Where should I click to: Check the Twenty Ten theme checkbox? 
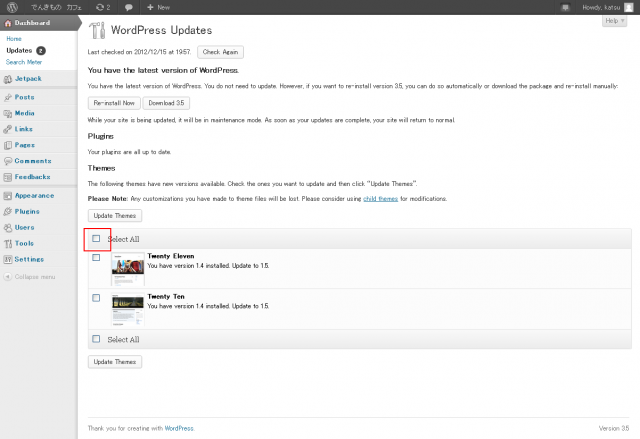(x=96, y=298)
